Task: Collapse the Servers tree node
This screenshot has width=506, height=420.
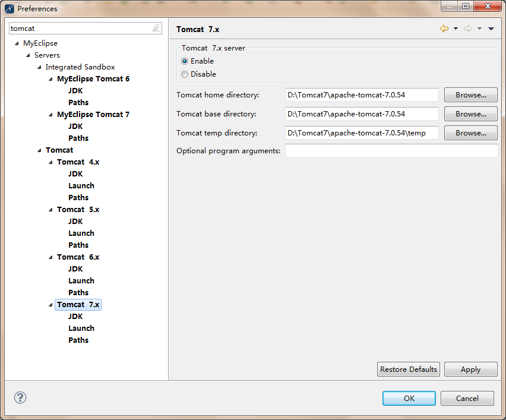Action: [x=28, y=55]
